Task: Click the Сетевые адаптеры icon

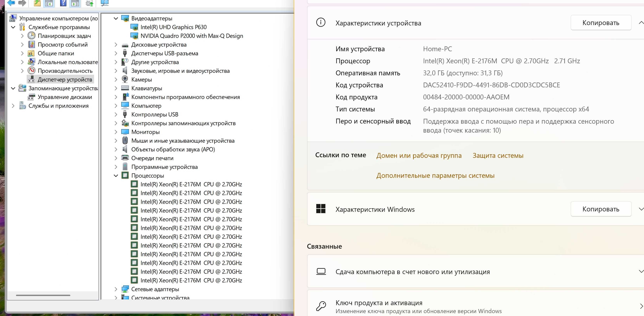Action: tap(125, 289)
